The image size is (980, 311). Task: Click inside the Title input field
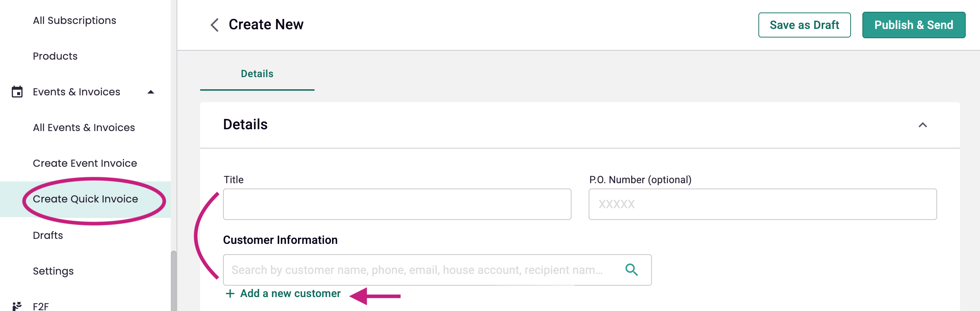(x=397, y=204)
